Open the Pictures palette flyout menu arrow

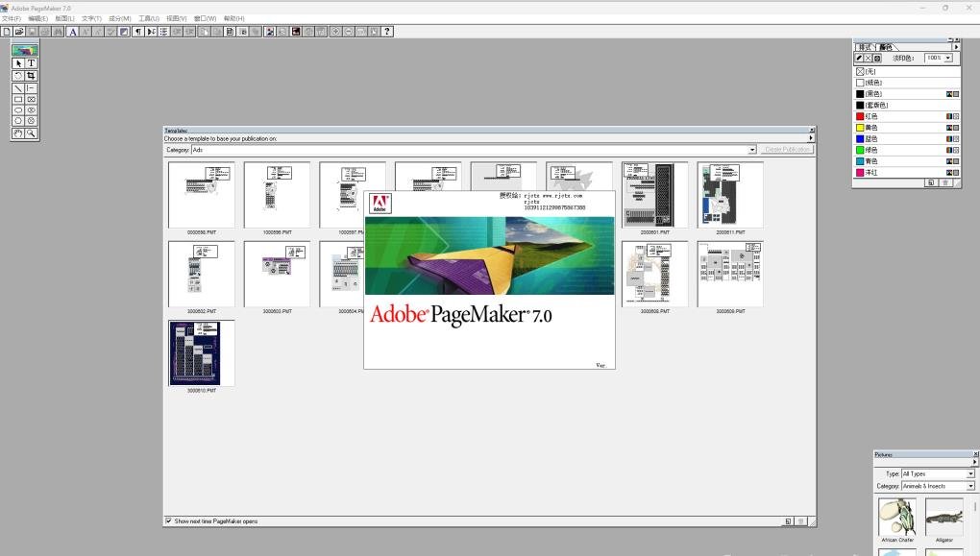pyautogui.click(x=974, y=462)
